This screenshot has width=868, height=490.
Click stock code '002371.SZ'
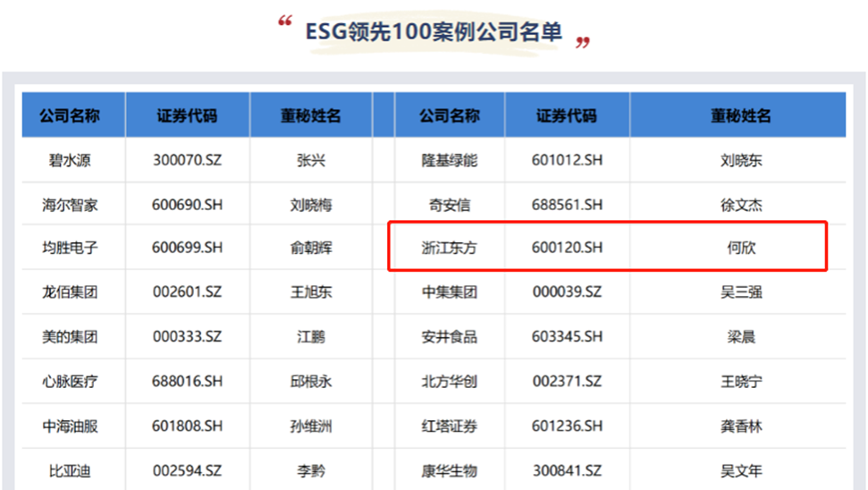coord(567,382)
